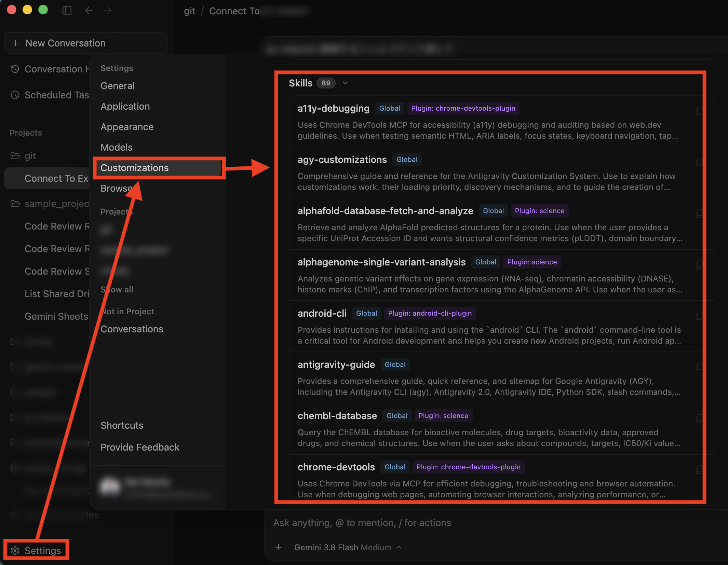Start a New Conversation
This screenshot has height=565, width=728.
pyautogui.click(x=86, y=43)
